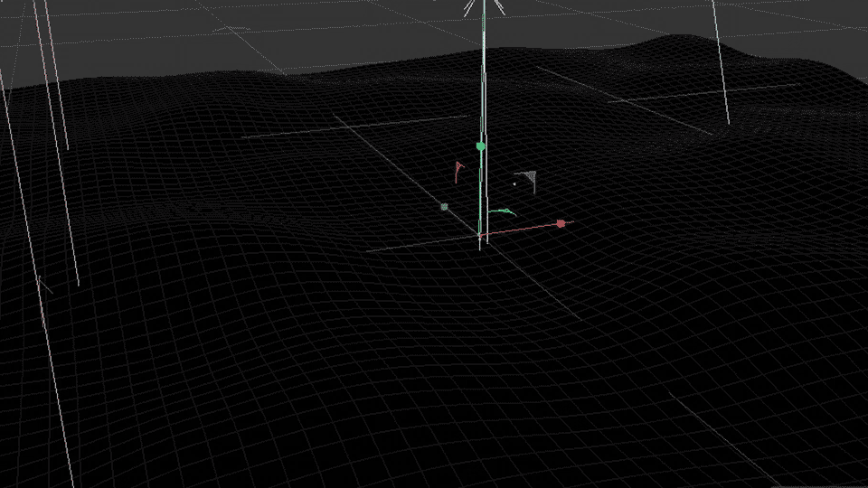Grab the green Y-axis dot handle
Image resolution: width=868 pixels, height=488 pixels.
pos(480,146)
